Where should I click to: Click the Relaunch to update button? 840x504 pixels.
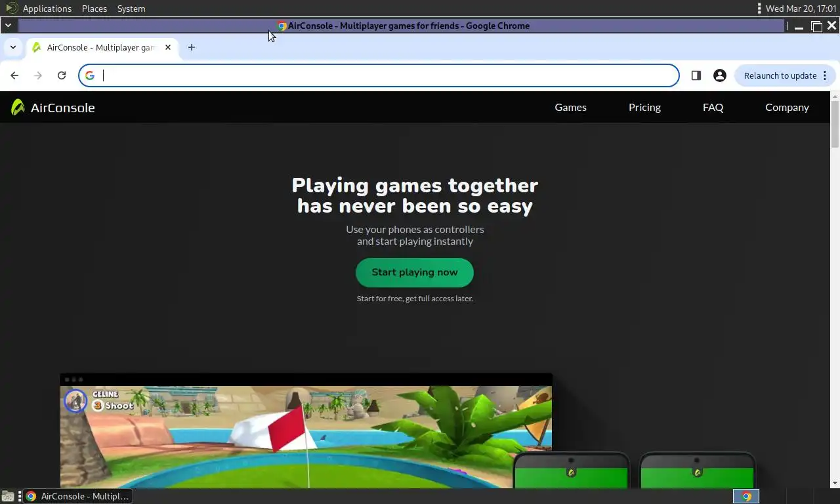(785, 75)
